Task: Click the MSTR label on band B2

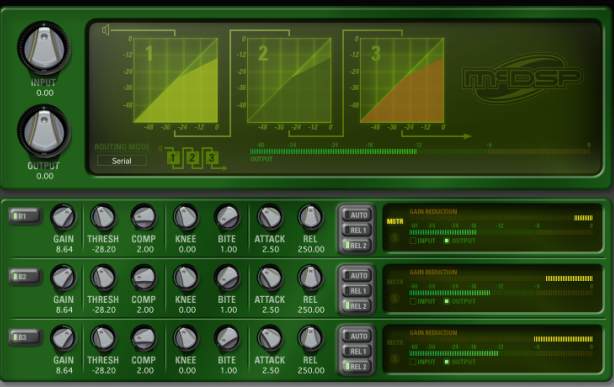Action: (395, 282)
